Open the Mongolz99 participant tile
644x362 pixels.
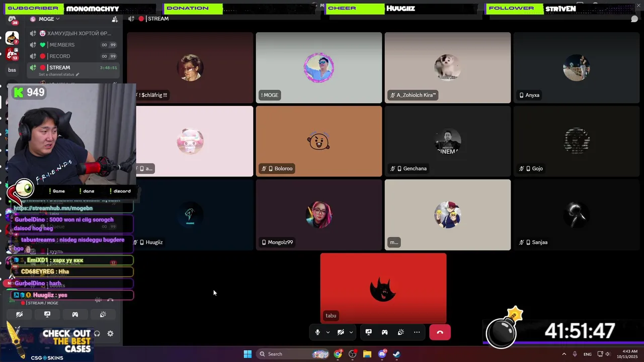tap(319, 215)
